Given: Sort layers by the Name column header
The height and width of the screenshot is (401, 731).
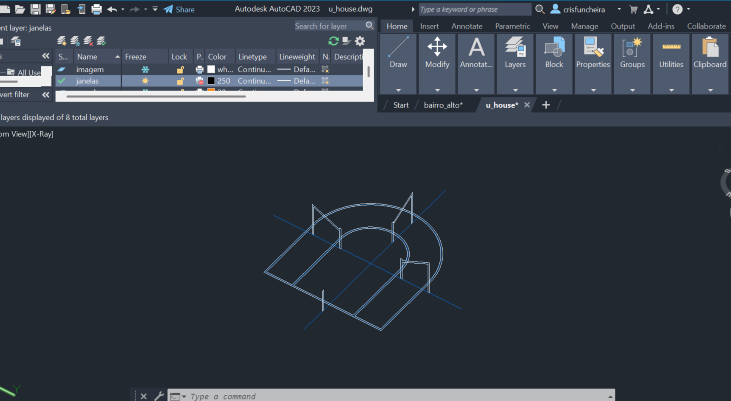Looking at the screenshot, I should pos(97,56).
